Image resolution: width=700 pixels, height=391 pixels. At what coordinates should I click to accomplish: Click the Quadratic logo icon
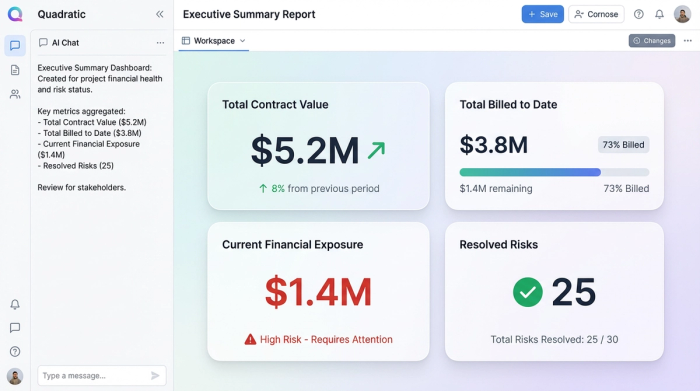coord(15,14)
